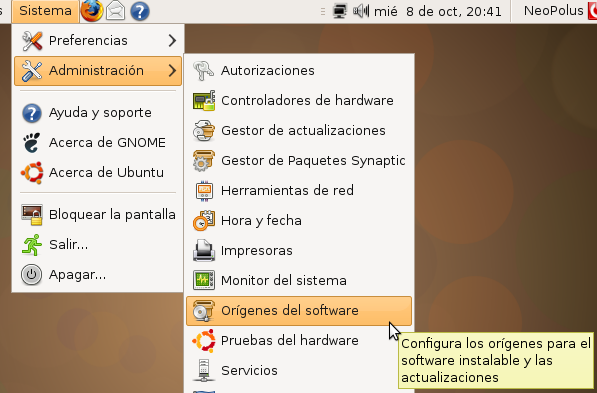
Task: Click the green running man Salir icon
Action: tap(32, 244)
